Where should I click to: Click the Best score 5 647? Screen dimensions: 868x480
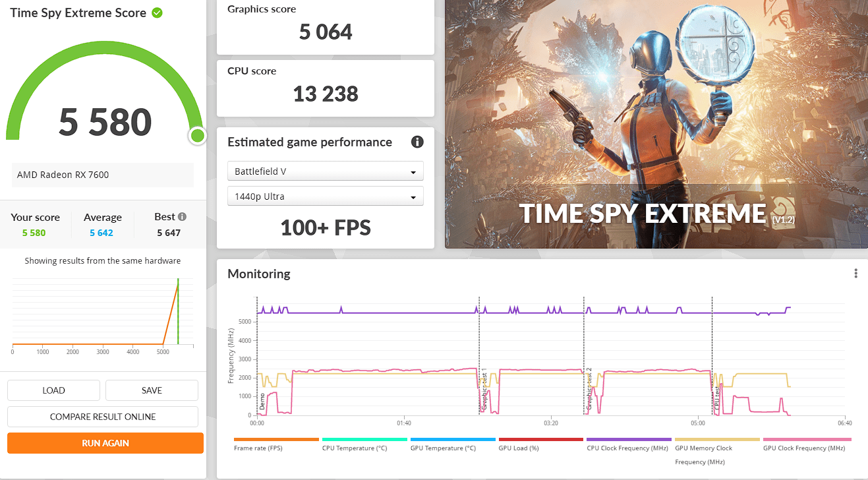pyautogui.click(x=169, y=233)
